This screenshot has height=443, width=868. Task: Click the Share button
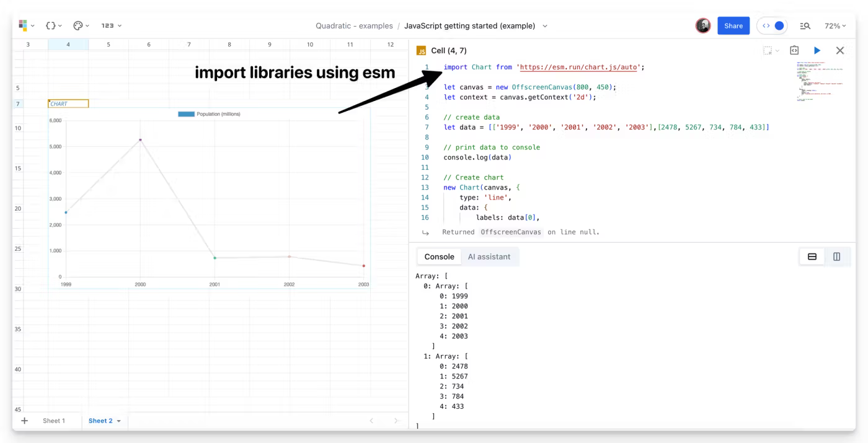point(733,26)
